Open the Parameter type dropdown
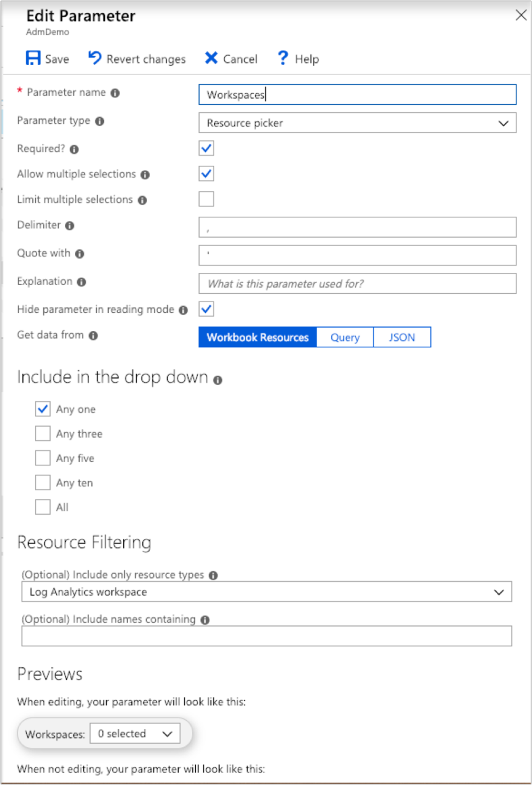This screenshot has height=785, width=532. [x=357, y=123]
